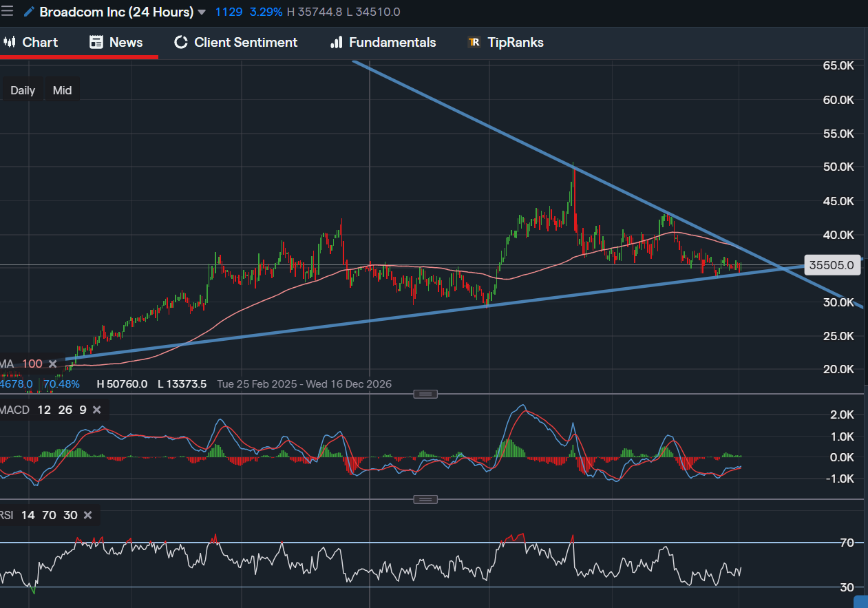868x608 pixels.
Task: Click the 65.0K price axis label
Action: (838, 65)
